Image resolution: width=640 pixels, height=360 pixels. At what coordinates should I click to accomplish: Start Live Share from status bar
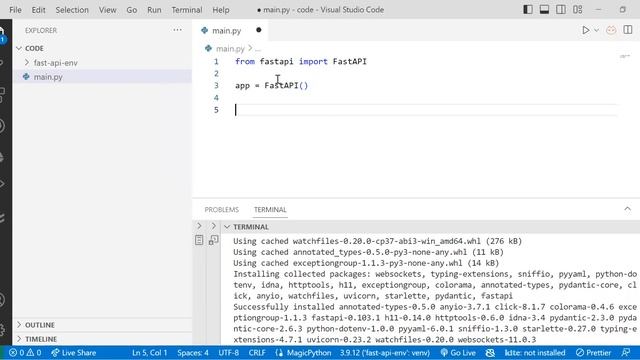[73, 353]
